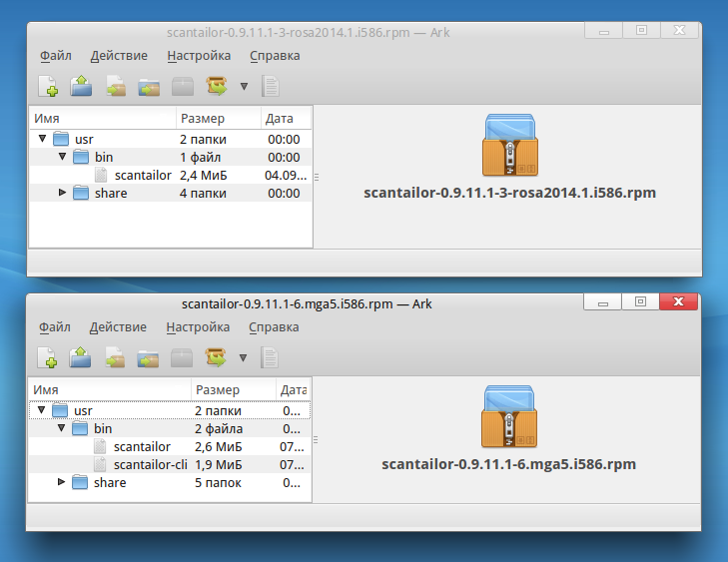Click '4 папки' size cell
The width and height of the screenshot is (728, 562).
click(203, 193)
